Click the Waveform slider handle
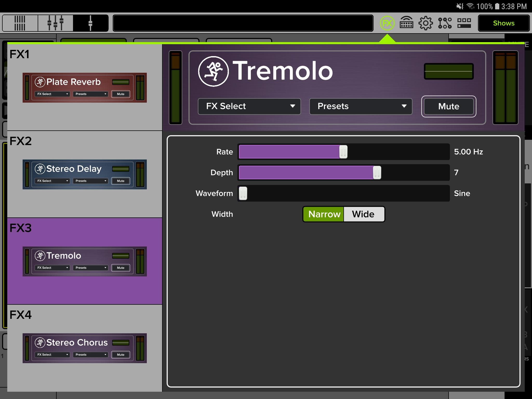 tap(243, 193)
